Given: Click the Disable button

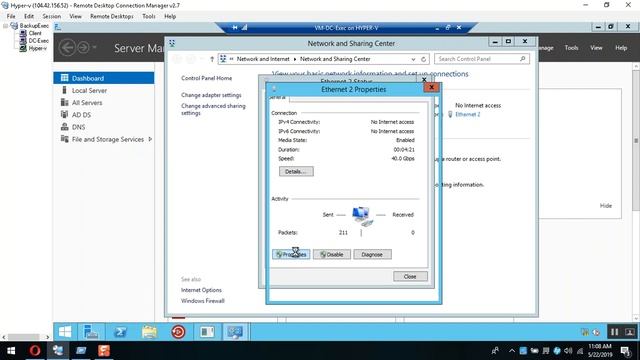Looking at the screenshot, I should pos(331,254).
